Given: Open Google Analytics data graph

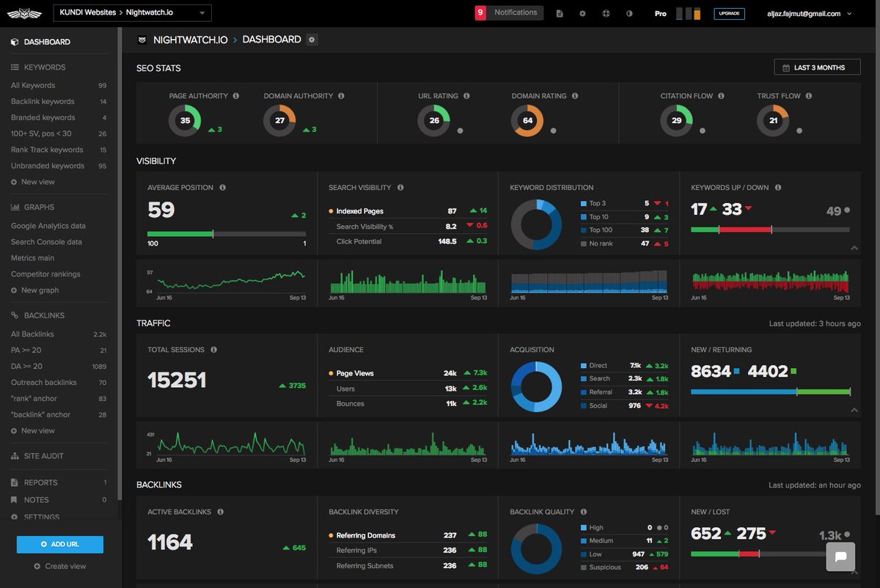Looking at the screenshot, I should (x=48, y=226).
